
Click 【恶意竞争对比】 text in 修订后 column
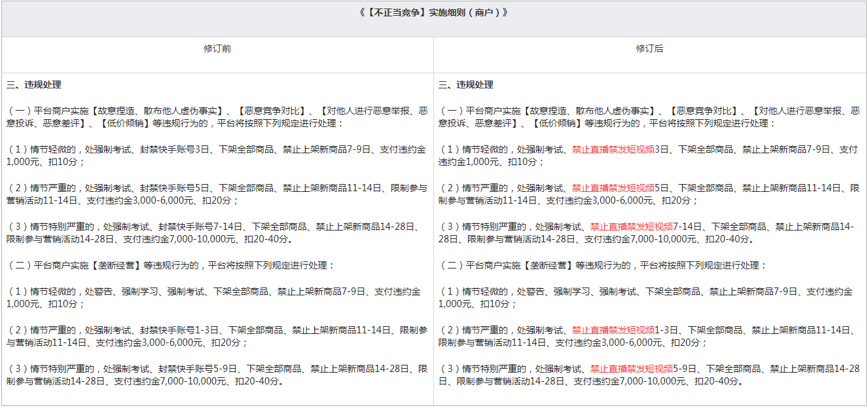701,111
